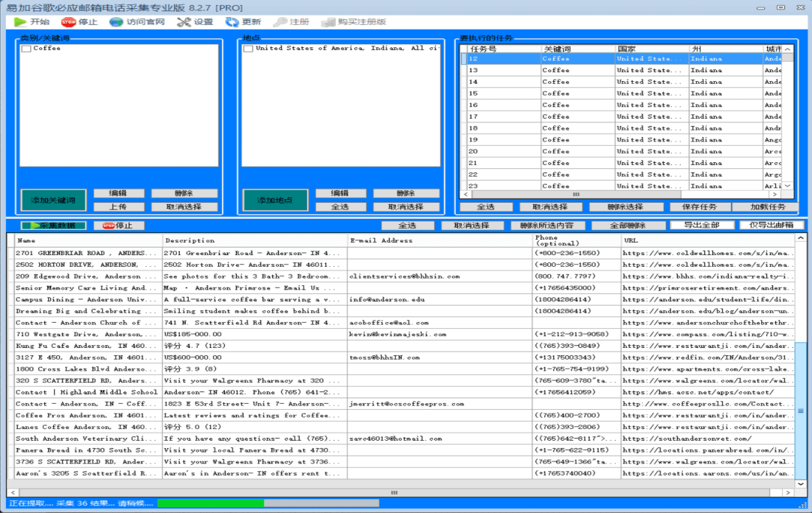Open Settings (设置) tools icon
The width and height of the screenshot is (812, 513).
(x=184, y=21)
